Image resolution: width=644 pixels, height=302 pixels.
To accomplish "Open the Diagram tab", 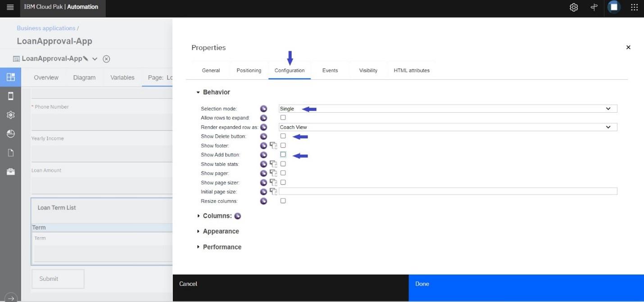I will tap(84, 78).
